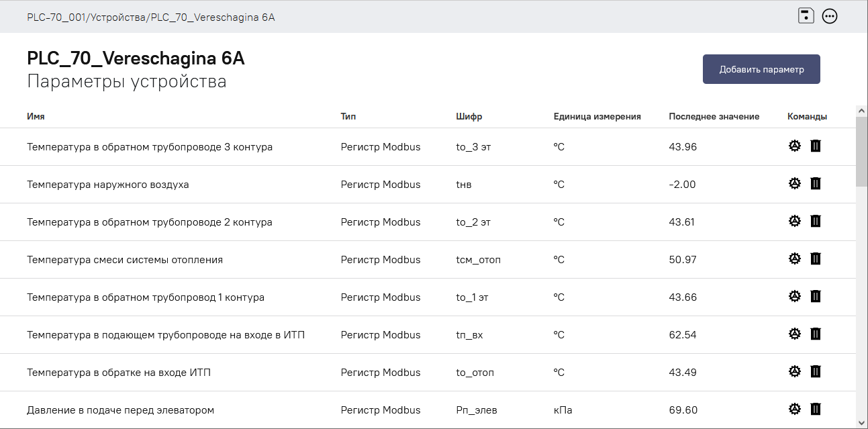Open settings for Давление в подаче перед элеватором

point(795,409)
